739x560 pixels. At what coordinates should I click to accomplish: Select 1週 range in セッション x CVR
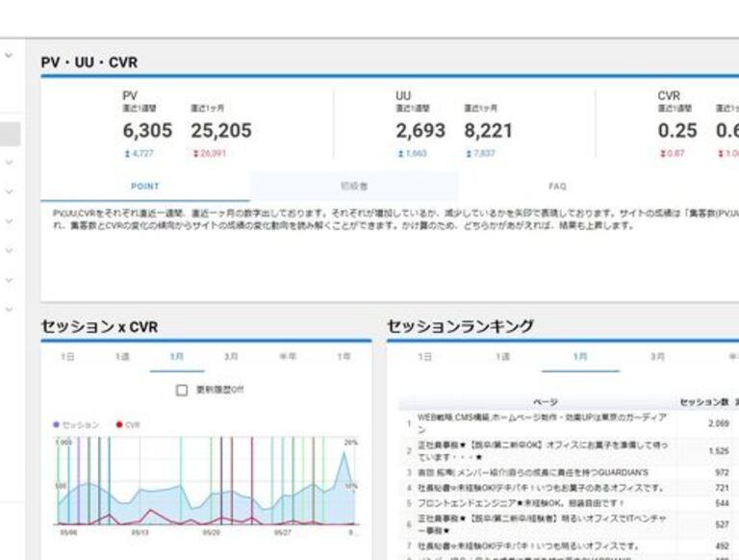(x=121, y=357)
